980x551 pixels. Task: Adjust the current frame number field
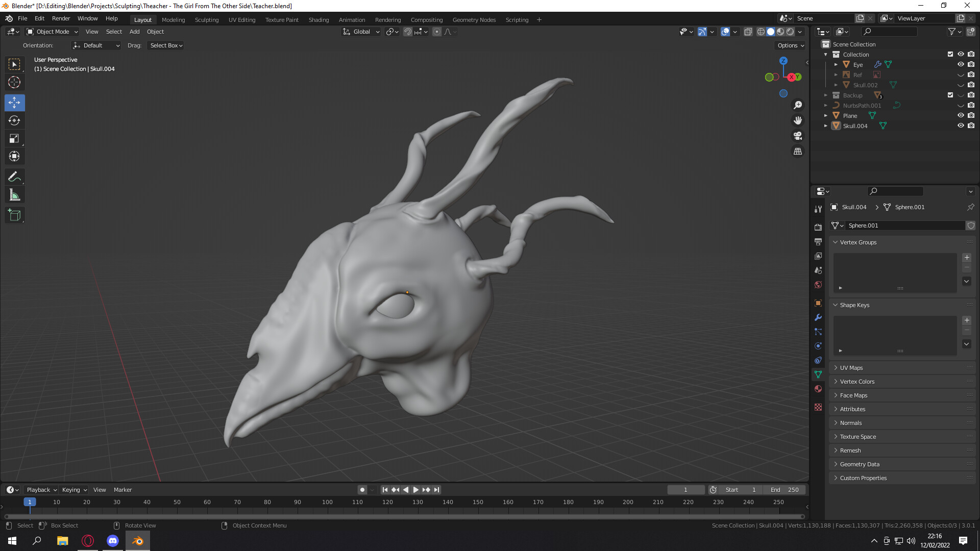click(686, 489)
